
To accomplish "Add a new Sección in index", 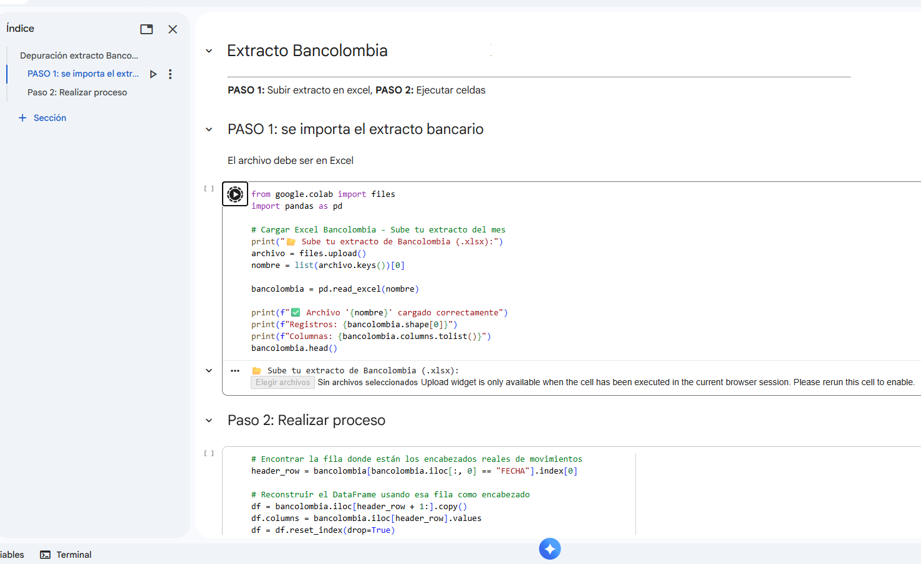I will 42,118.
